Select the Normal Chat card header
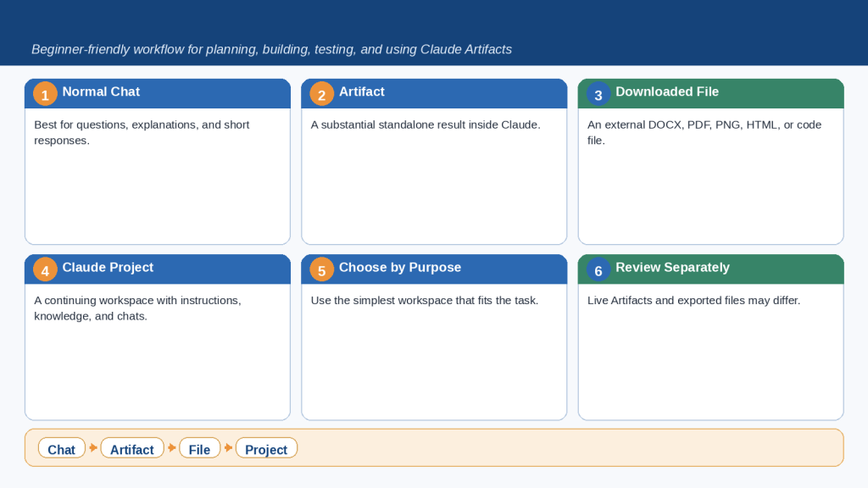The image size is (868, 488). coord(157,93)
